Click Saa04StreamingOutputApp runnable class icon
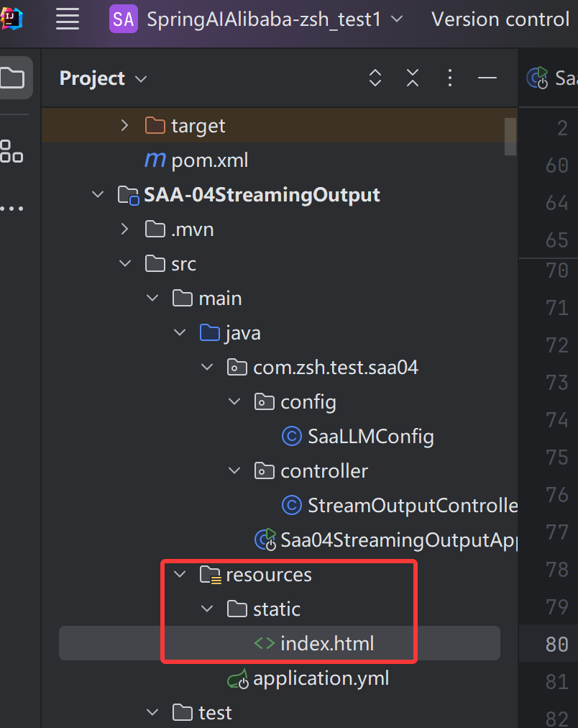578x728 pixels. coord(265,540)
